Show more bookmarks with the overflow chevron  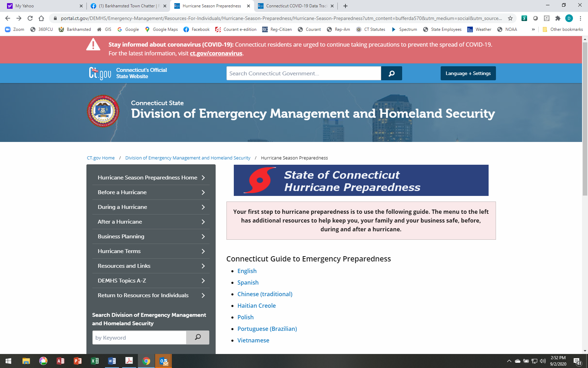[533, 29]
